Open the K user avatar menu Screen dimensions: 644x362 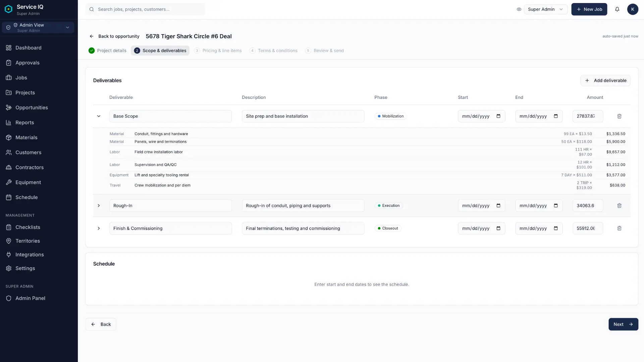tap(633, 9)
